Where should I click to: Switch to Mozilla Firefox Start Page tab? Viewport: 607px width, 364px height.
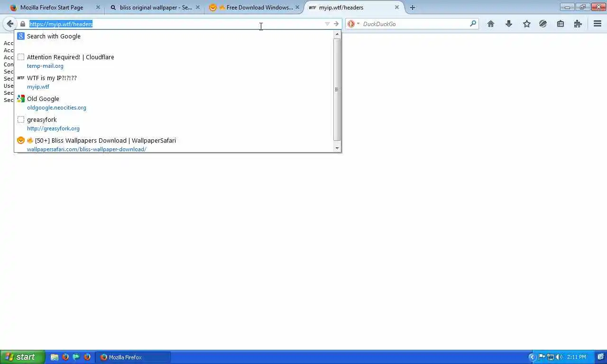[x=51, y=8]
